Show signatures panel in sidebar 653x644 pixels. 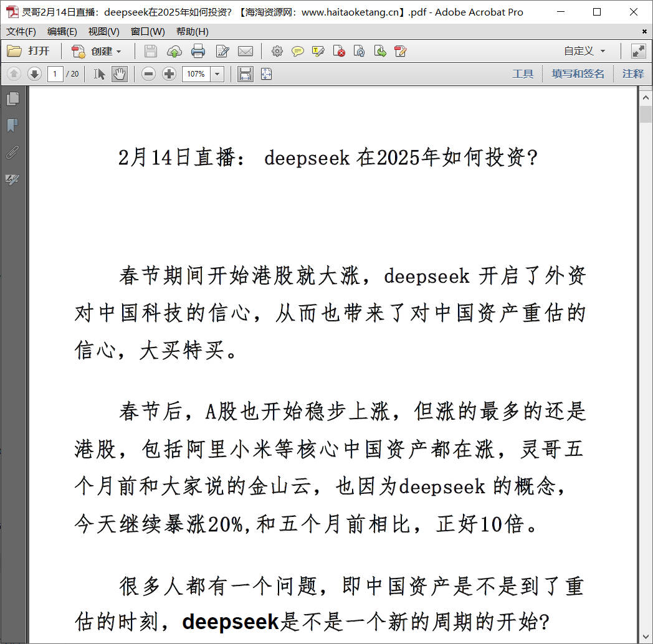click(13, 179)
